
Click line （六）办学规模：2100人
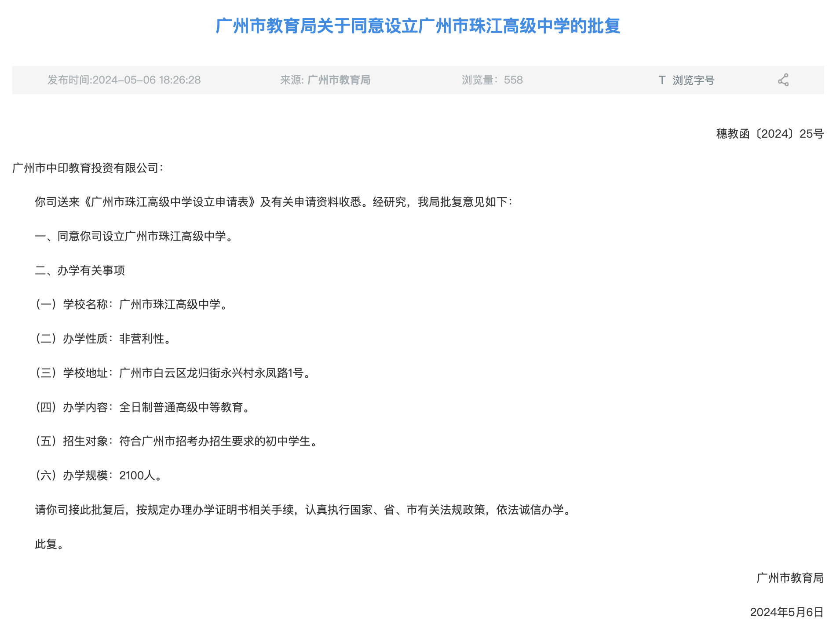pyautogui.click(x=99, y=475)
